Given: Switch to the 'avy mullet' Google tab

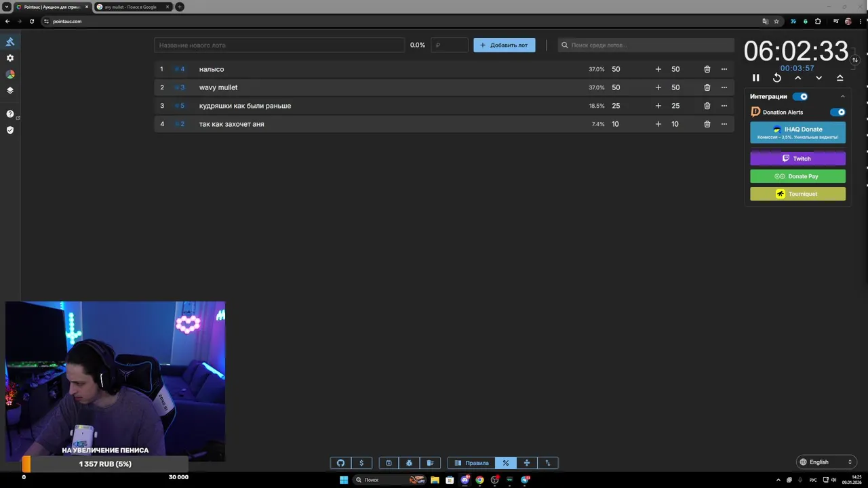Looking at the screenshot, I should pos(133,7).
